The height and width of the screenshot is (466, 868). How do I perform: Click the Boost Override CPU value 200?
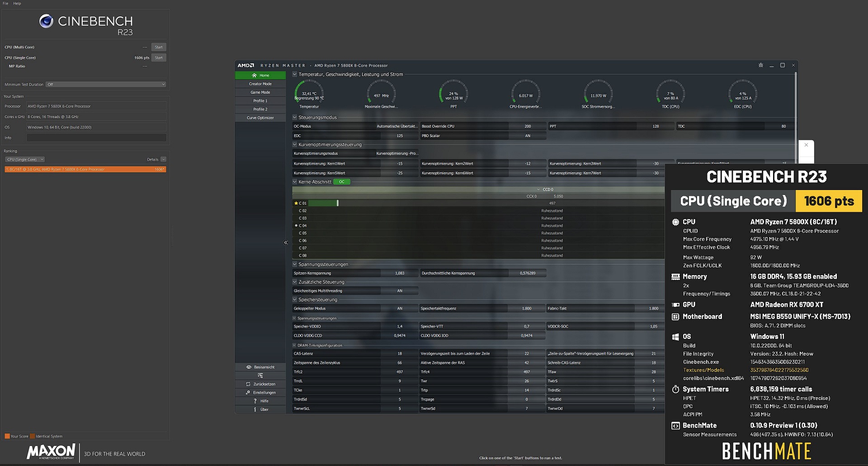528,126
